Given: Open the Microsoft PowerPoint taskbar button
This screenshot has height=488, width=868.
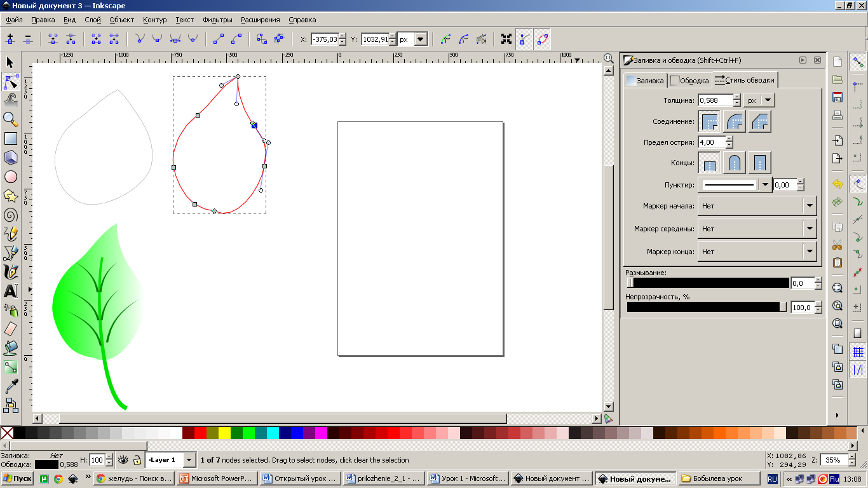Looking at the screenshot, I should click(216, 478).
